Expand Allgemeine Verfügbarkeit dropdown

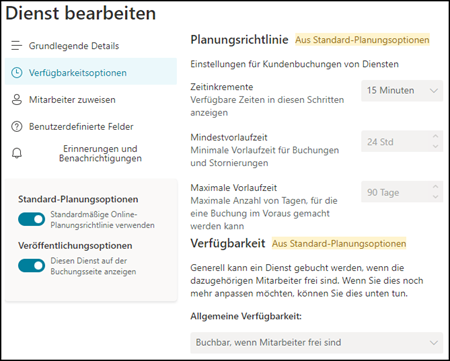tap(317, 342)
